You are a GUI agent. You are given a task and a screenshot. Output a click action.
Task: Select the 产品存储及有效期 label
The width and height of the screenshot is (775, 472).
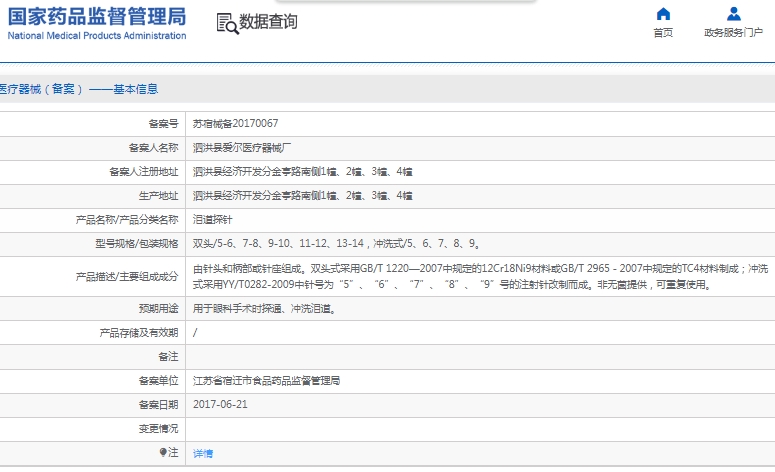click(x=138, y=333)
